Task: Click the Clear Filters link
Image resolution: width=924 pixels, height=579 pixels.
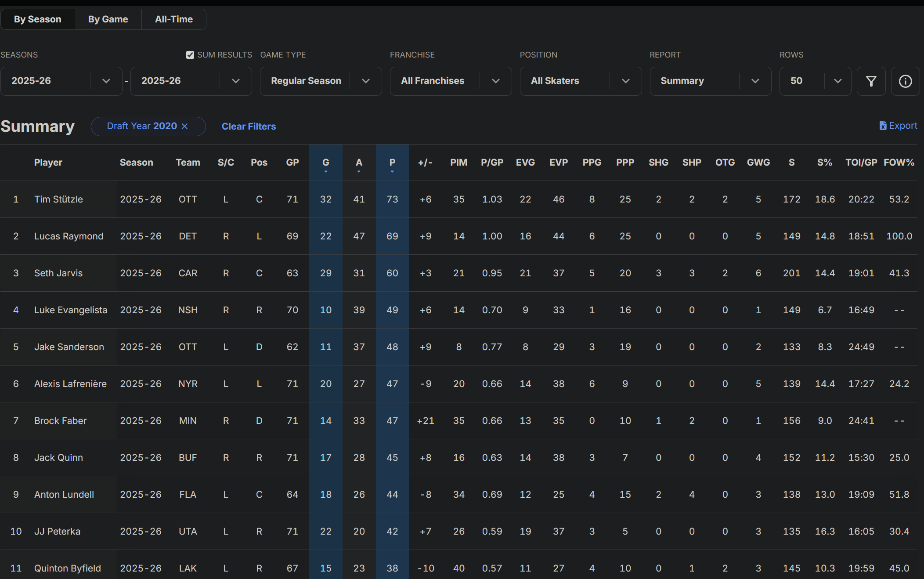Action: pyautogui.click(x=249, y=127)
